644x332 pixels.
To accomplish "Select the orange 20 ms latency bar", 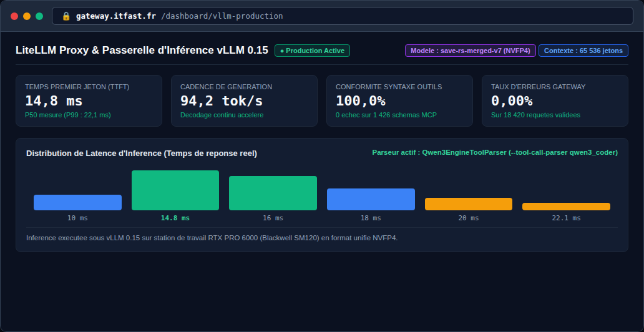I will point(469,204).
